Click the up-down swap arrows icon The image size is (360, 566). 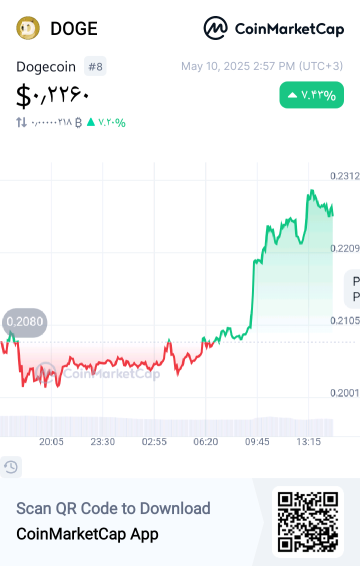[x=21, y=122]
